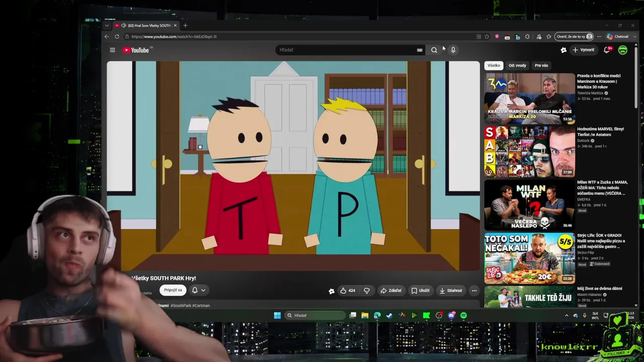The width and height of the screenshot is (644, 362).
Task: Reload the YouTube page
Action: click(x=117, y=37)
